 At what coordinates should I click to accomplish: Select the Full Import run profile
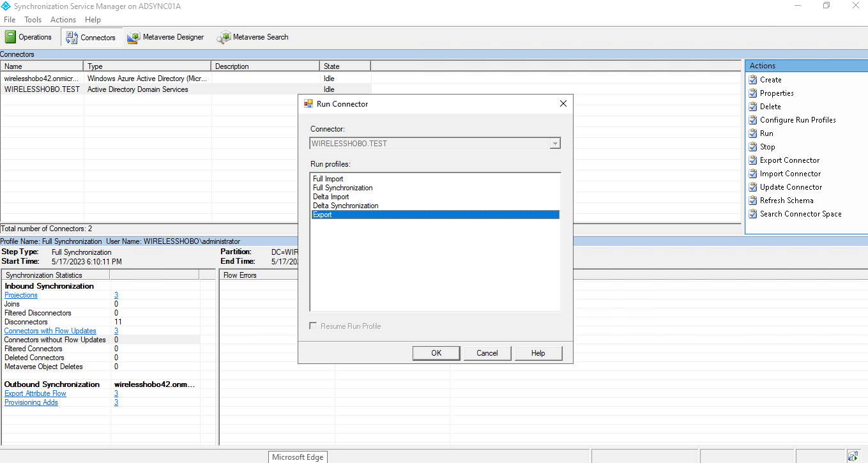(328, 179)
